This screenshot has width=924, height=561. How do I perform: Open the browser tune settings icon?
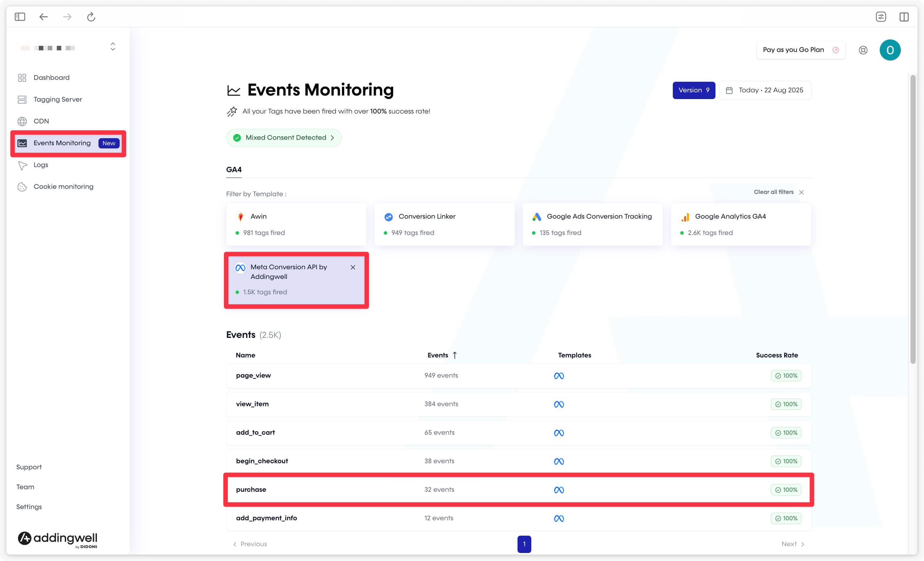tap(881, 17)
